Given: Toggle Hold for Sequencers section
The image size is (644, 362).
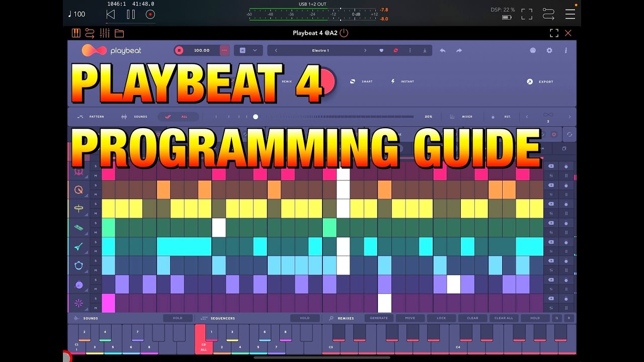Looking at the screenshot, I should [x=305, y=318].
